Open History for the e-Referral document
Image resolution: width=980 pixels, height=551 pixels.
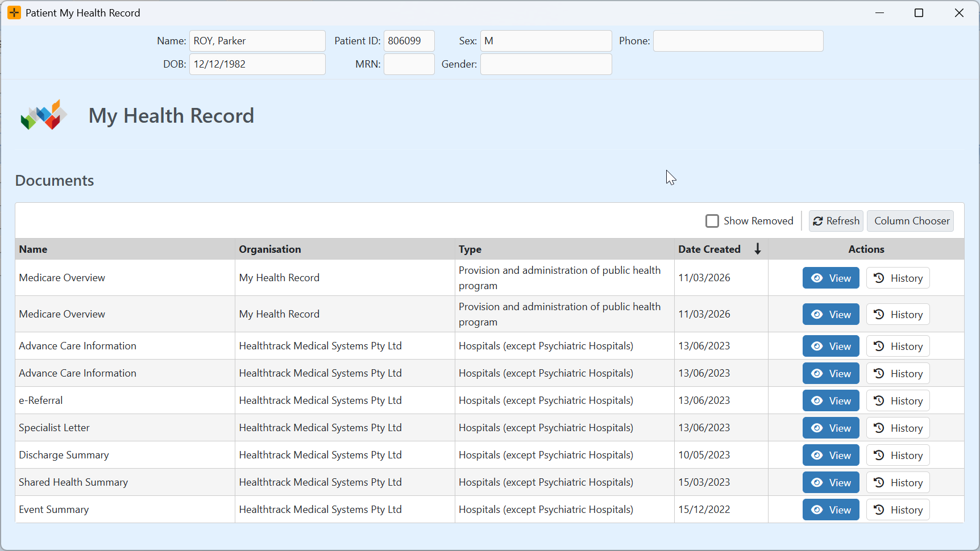898,400
